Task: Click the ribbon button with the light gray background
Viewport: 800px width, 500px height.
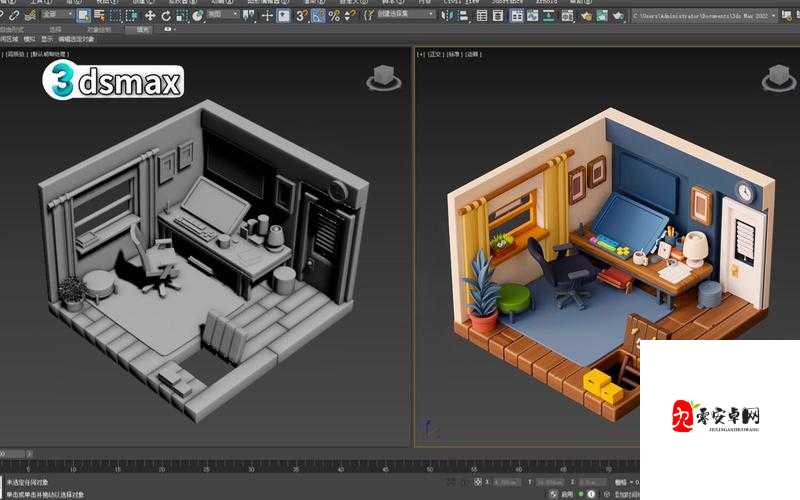Action: [138, 30]
